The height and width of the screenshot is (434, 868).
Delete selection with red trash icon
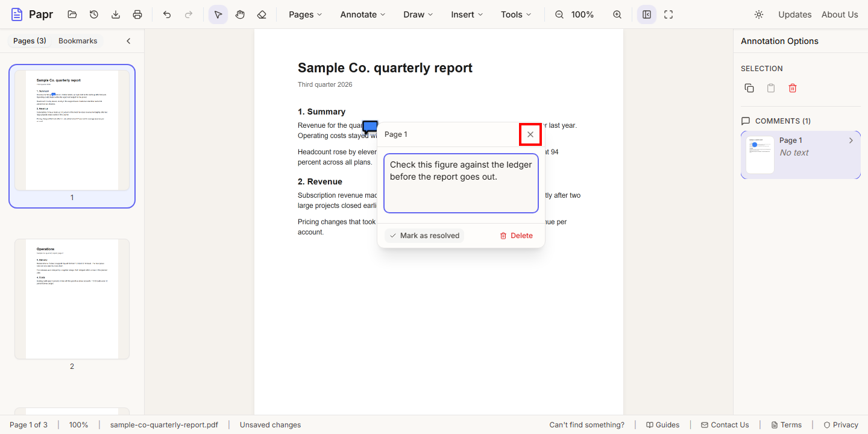coord(793,88)
